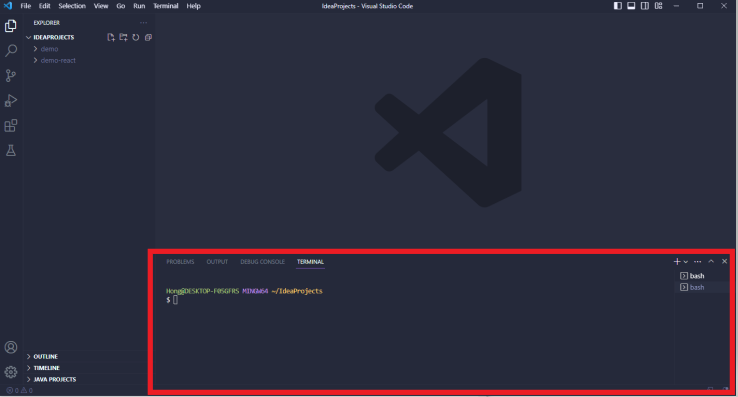The height and width of the screenshot is (397, 738).
Task: Open the Edit menu
Action: tap(45, 6)
